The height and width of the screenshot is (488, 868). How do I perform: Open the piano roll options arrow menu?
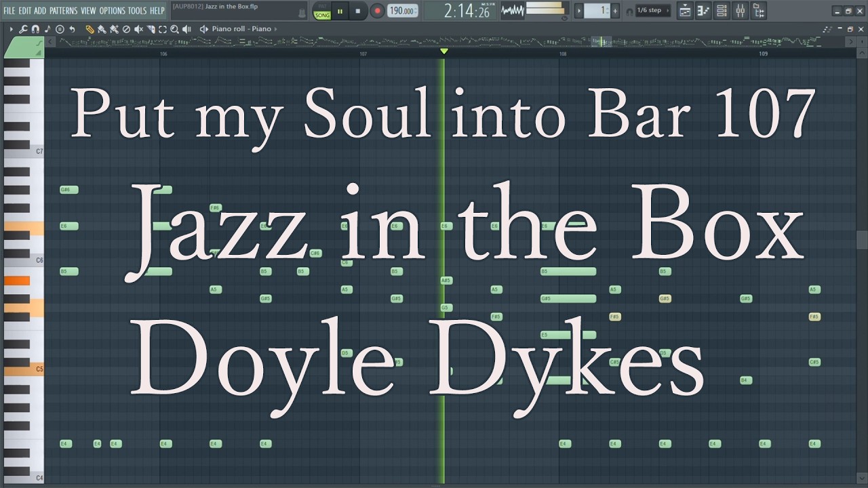pos(12,29)
